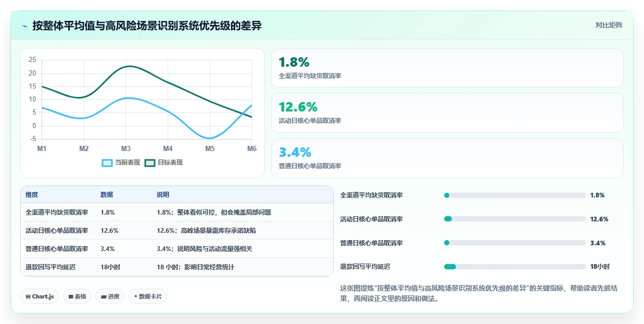Click the table icon on 表格 chip

pyautogui.click(x=71, y=296)
